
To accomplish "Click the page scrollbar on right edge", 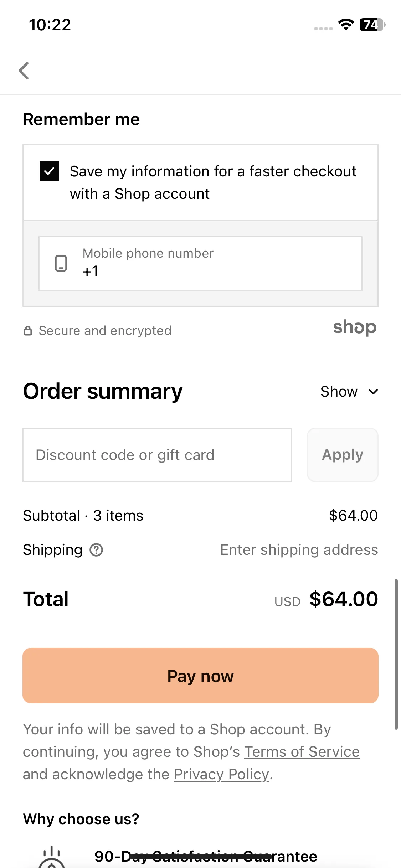I will (396, 654).
